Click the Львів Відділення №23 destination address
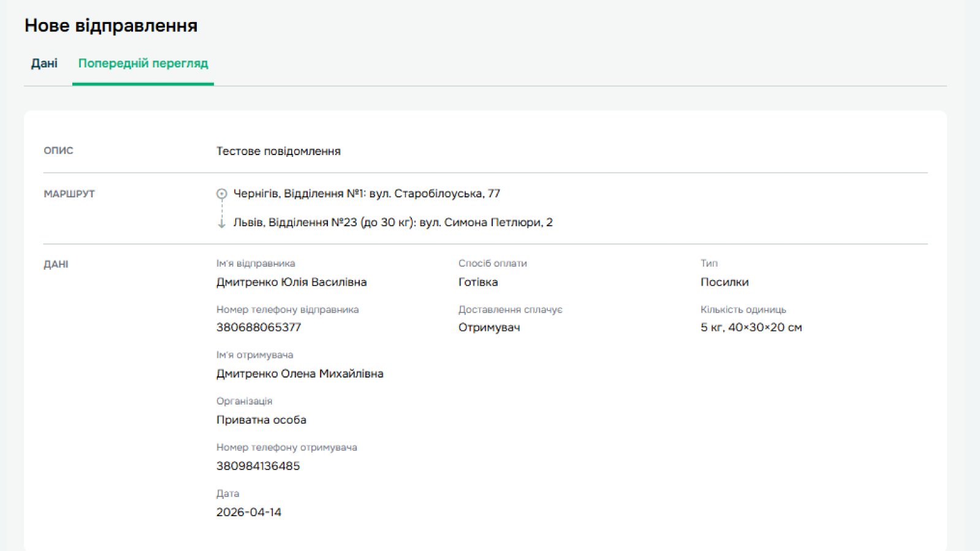This screenshot has height=551, width=980. point(392,222)
